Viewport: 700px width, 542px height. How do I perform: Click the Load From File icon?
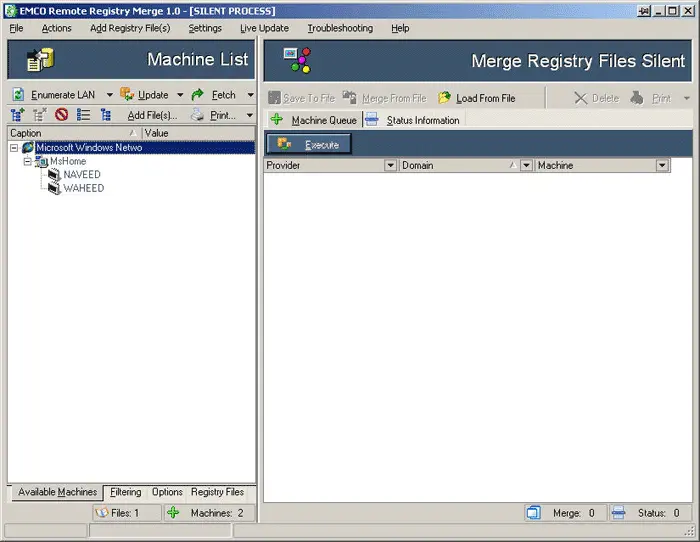(x=445, y=98)
